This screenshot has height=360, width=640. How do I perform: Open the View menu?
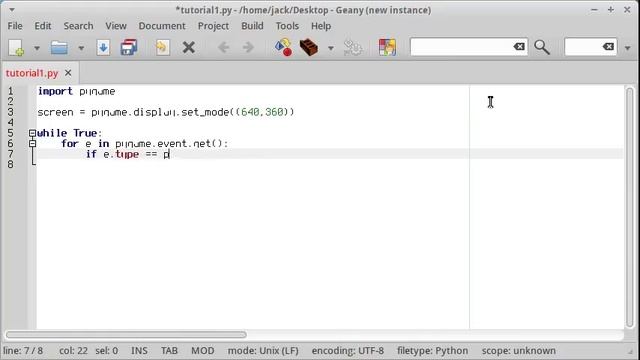(116, 26)
